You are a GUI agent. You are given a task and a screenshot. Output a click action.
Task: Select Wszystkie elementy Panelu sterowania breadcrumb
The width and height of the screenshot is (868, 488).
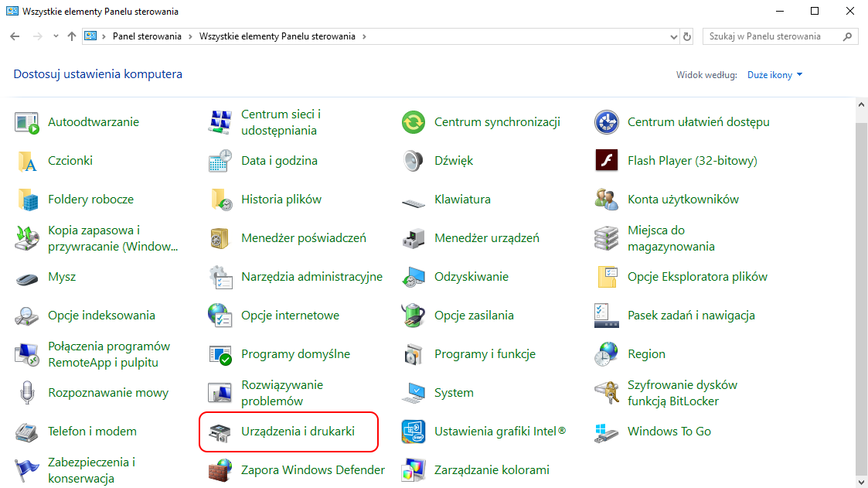(x=277, y=36)
